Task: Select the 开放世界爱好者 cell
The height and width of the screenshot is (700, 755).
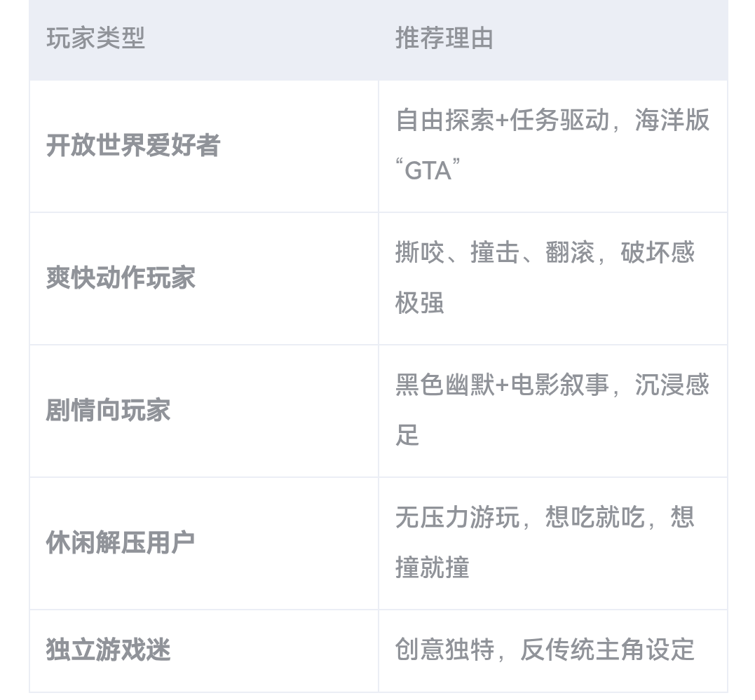Action: coord(133,146)
